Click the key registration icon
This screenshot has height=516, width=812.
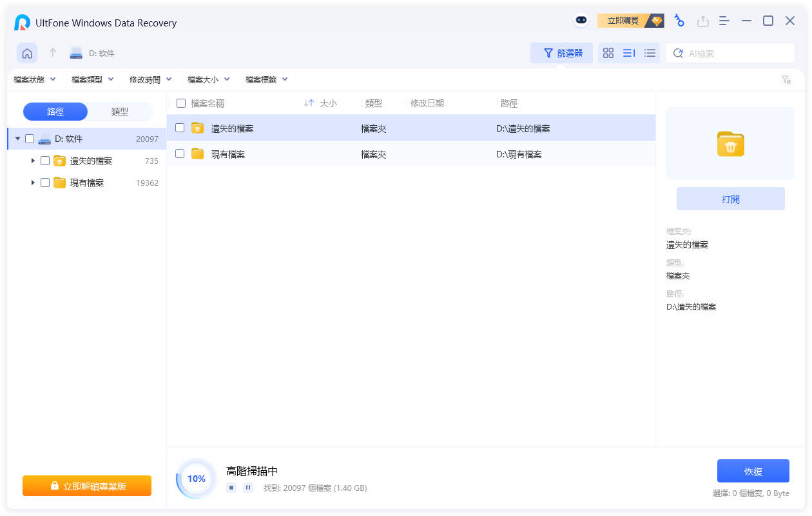(x=679, y=21)
